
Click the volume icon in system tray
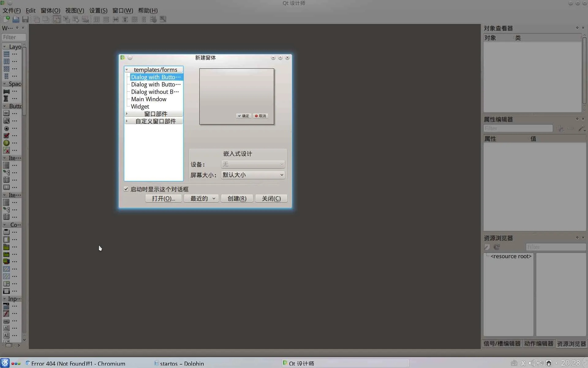(531, 363)
